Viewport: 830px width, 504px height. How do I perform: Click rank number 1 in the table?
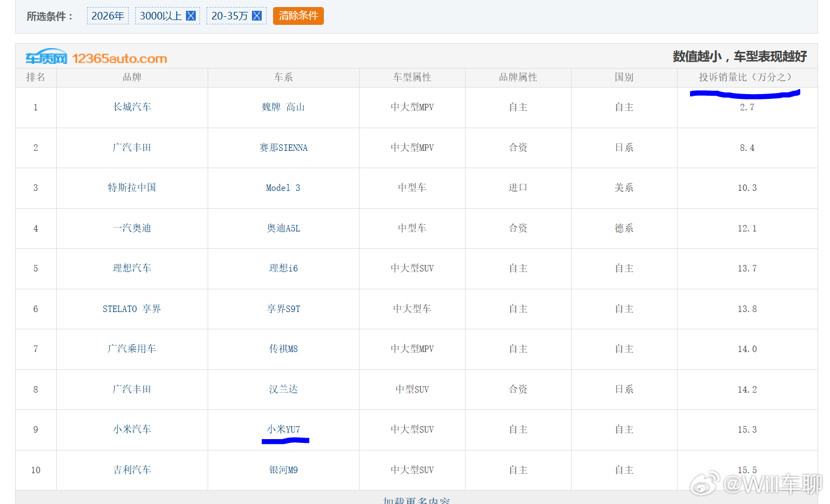click(x=36, y=107)
